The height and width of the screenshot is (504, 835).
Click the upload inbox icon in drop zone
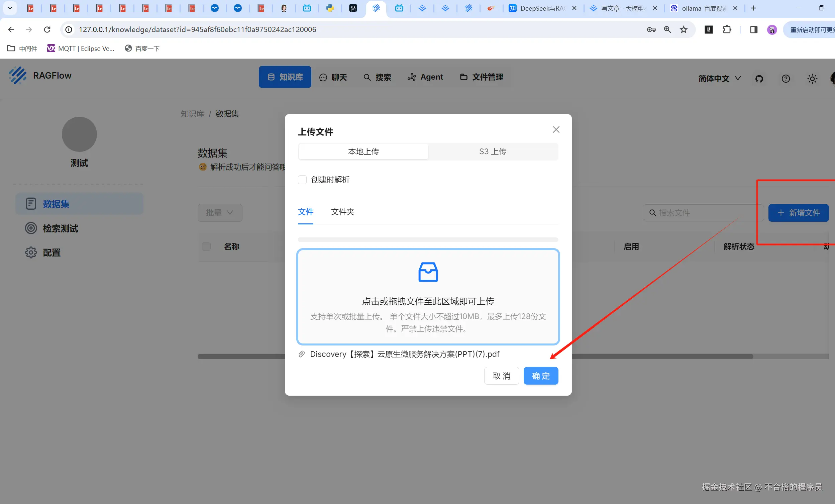428,272
